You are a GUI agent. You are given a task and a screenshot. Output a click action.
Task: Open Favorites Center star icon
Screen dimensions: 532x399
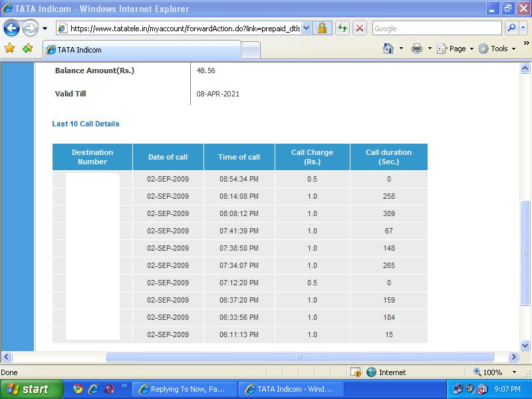(x=10, y=48)
